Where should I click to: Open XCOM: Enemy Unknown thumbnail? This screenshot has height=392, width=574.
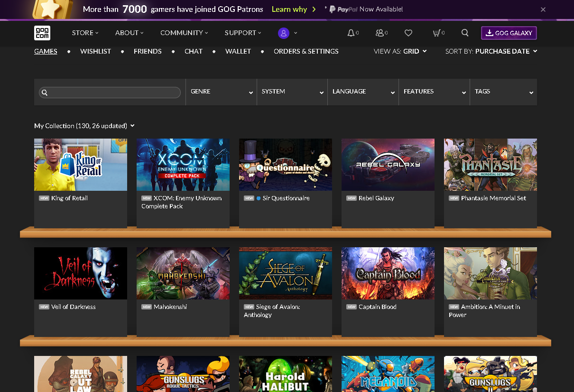(183, 165)
